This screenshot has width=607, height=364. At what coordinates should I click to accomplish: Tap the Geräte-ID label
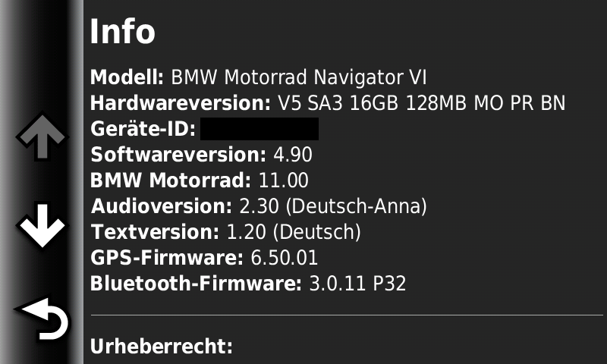coord(143,129)
